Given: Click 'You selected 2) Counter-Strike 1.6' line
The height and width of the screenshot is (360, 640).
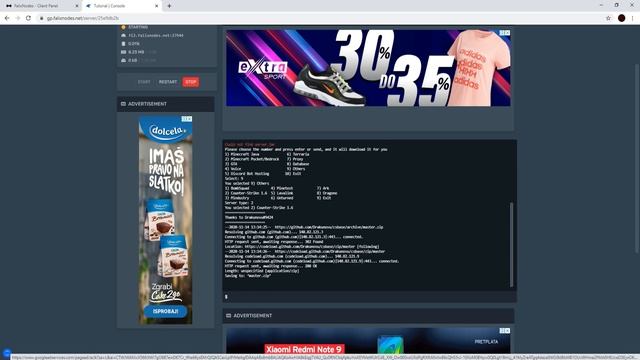Looking at the screenshot, I should [x=259, y=208].
